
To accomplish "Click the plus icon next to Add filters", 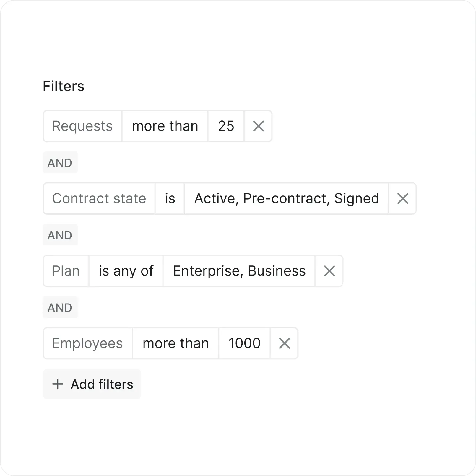I will point(58,384).
